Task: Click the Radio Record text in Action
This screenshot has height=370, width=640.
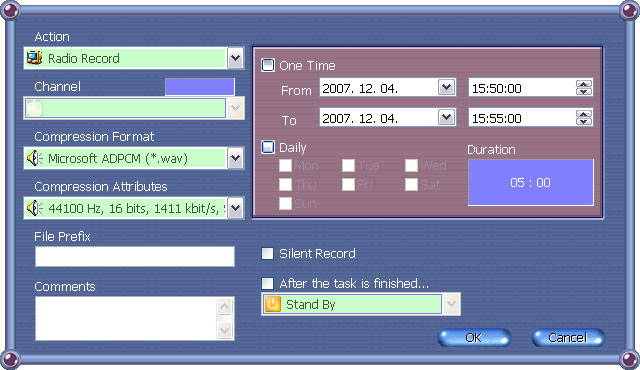Action: tap(84, 58)
